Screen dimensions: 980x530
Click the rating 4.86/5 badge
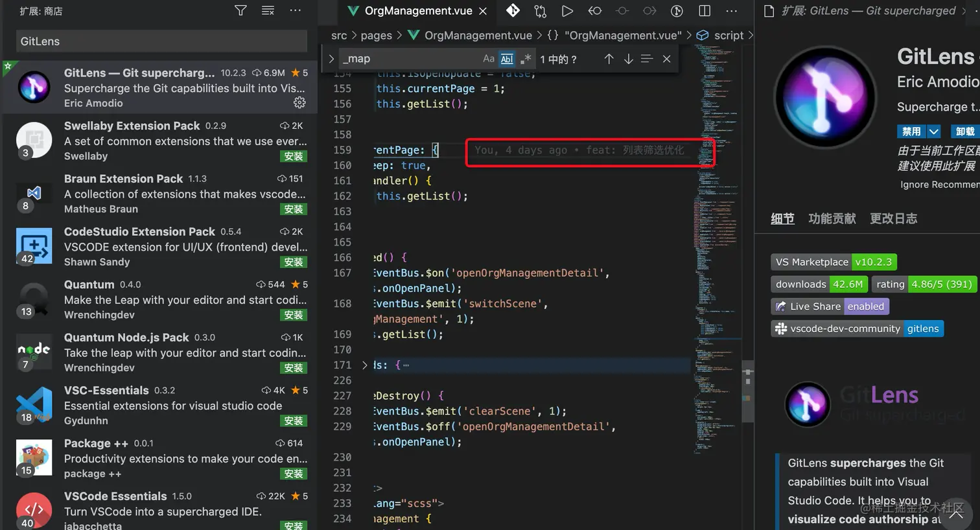[x=923, y=284]
